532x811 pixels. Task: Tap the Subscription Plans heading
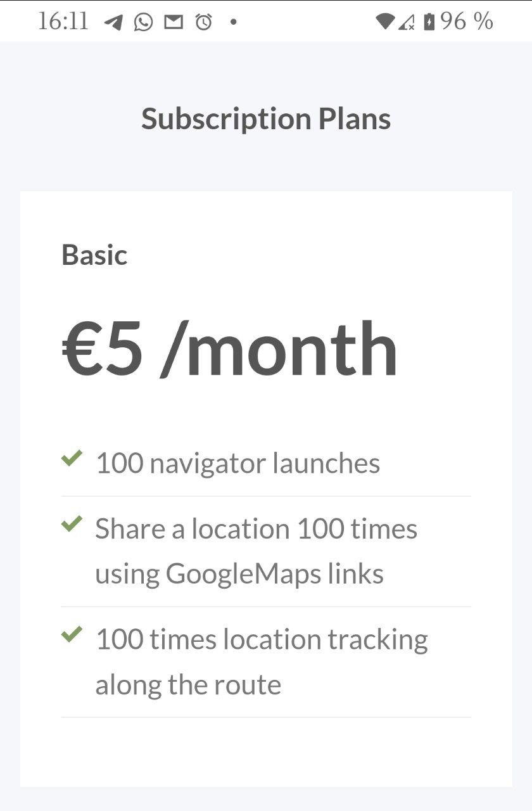tap(266, 118)
